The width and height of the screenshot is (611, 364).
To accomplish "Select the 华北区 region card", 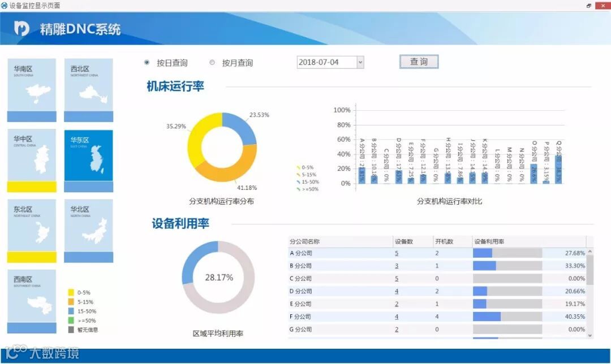I will click(88, 231).
